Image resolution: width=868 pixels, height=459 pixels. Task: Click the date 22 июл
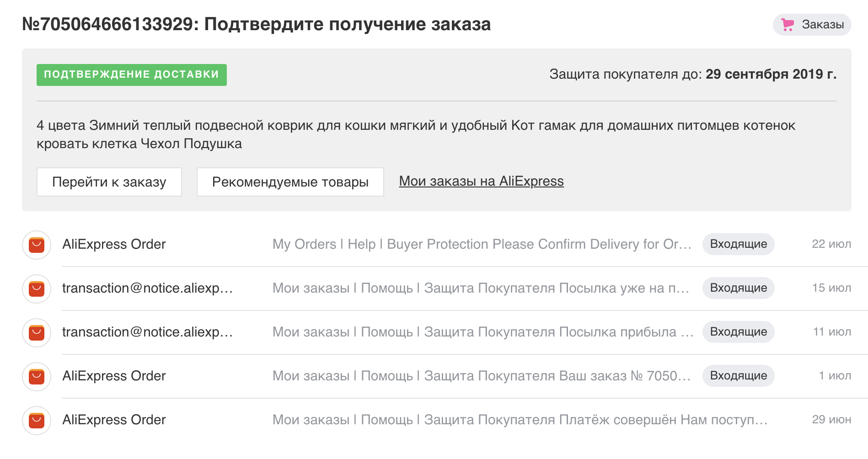[831, 244]
